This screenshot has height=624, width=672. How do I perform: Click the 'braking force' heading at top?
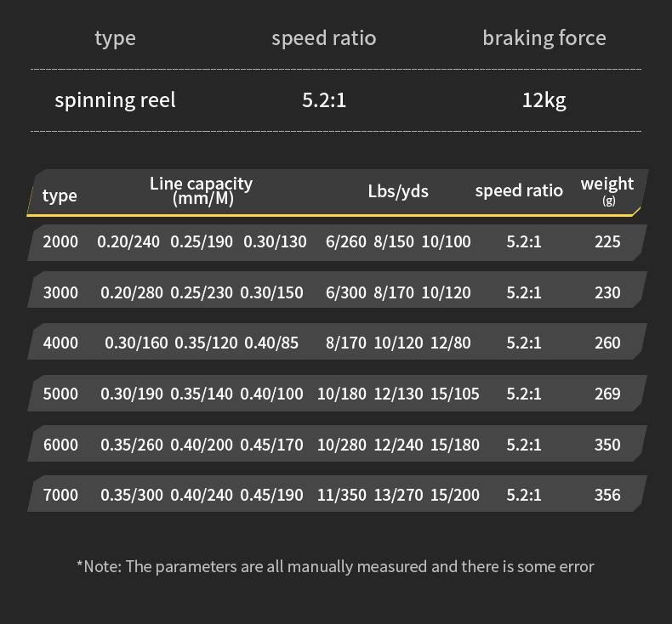coord(544,38)
